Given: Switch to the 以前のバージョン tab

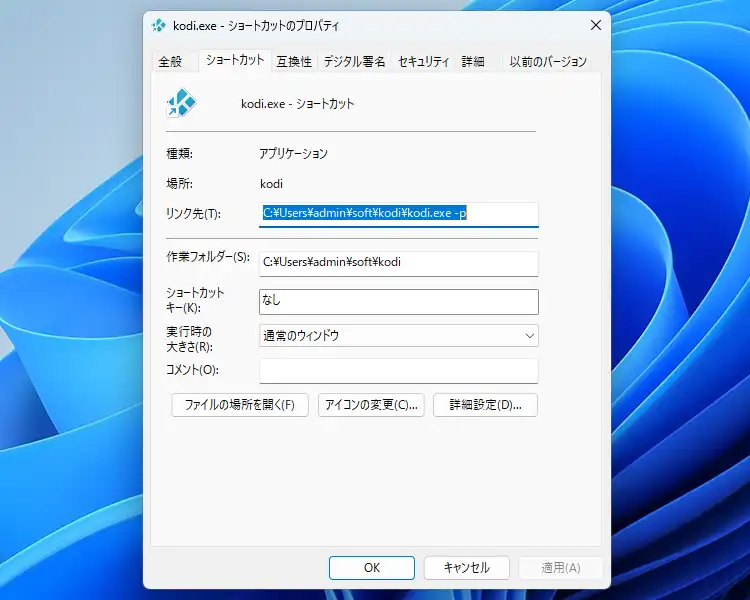Looking at the screenshot, I should pos(548,62).
